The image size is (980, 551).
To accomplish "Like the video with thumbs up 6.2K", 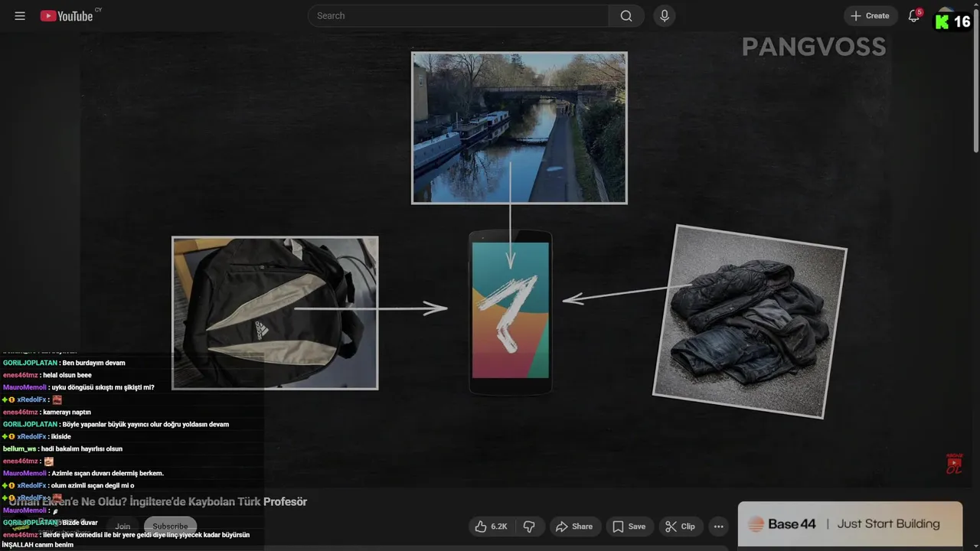I will click(491, 527).
